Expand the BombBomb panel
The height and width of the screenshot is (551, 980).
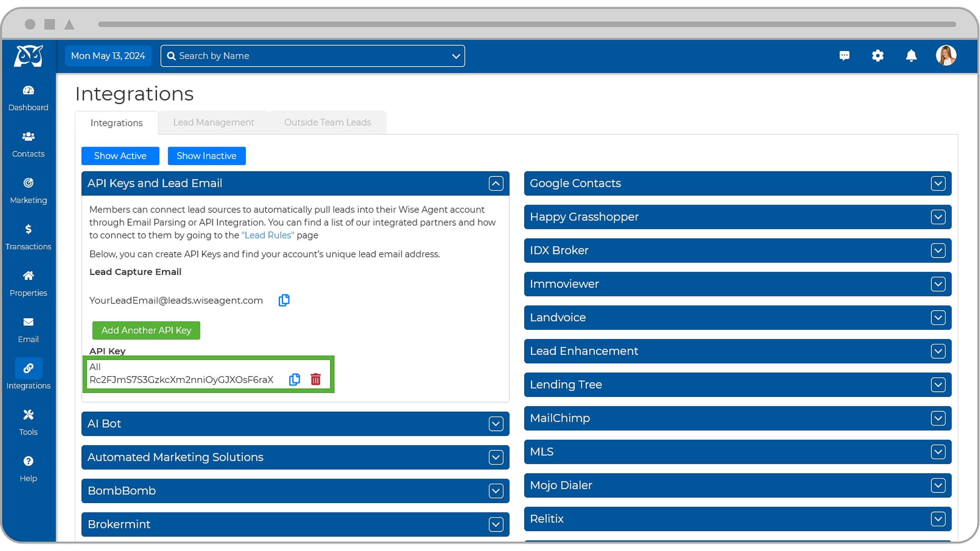(x=496, y=491)
